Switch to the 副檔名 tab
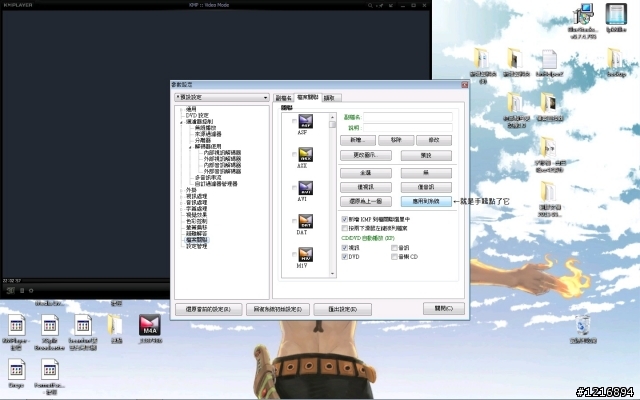This screenshot has height=400, width=640. pos(284,98)
